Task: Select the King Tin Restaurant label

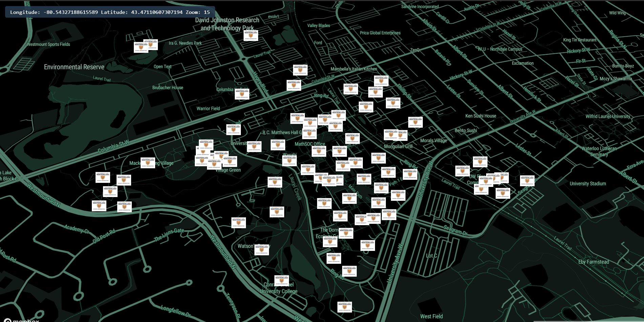Action: tap(580, 40)
